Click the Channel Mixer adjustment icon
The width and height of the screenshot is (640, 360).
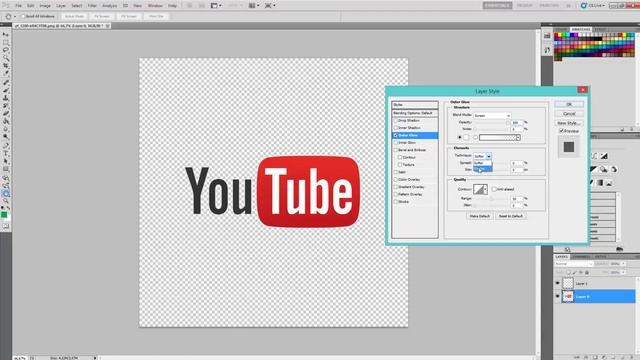pyautogui.click(x=614, y=169)
